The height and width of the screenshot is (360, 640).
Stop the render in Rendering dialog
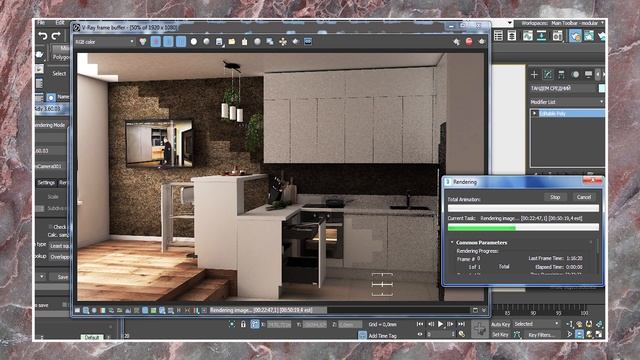pyautogui.click(x=555, y=197)
